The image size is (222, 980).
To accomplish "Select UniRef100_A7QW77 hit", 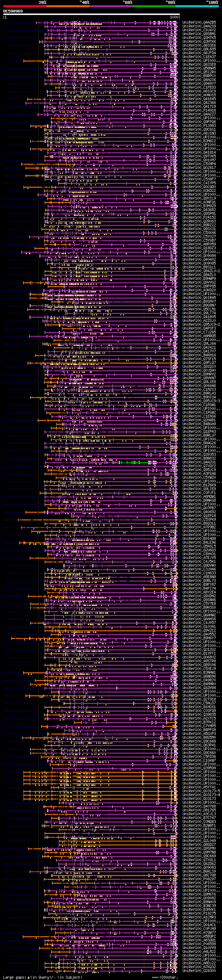I will click(199, 932).
